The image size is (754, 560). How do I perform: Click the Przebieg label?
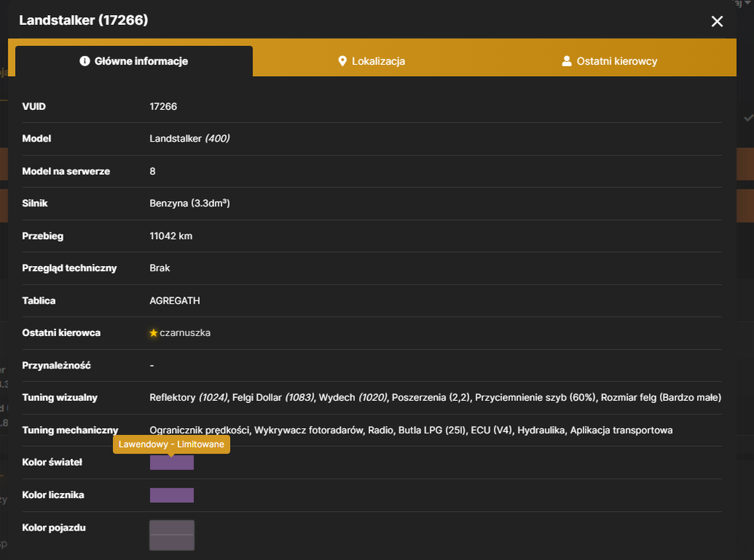[42, 236]
